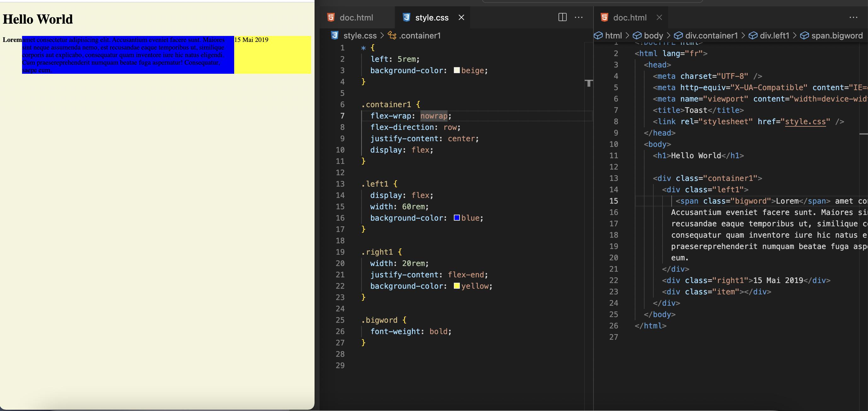Click 'justify-content: center' line in .container1
This screenshot has width=868, height=411.
click(425, 138)
